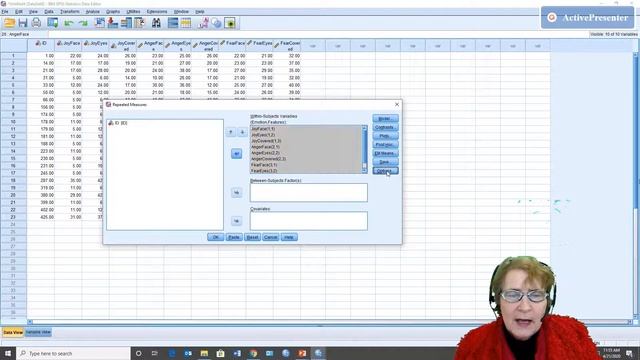The image size is (640, 360).
Task: Open the Graphs menu
Action: click(x=113, y=11)
